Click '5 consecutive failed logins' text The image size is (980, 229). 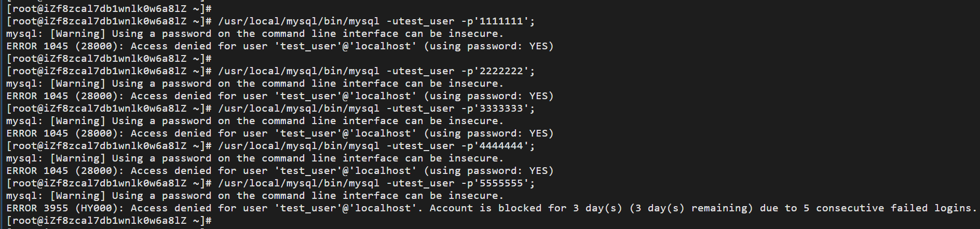coord(888,208)
